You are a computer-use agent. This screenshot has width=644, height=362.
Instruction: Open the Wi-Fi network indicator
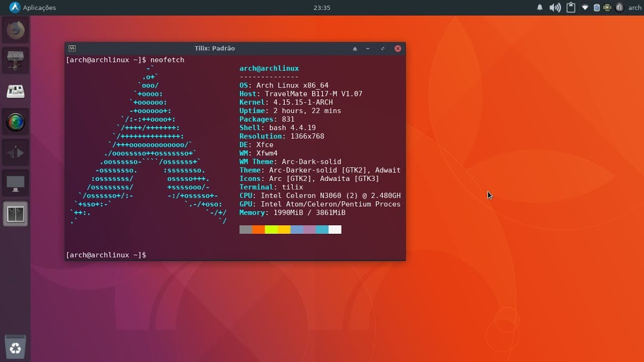click(x=585, y=8)
